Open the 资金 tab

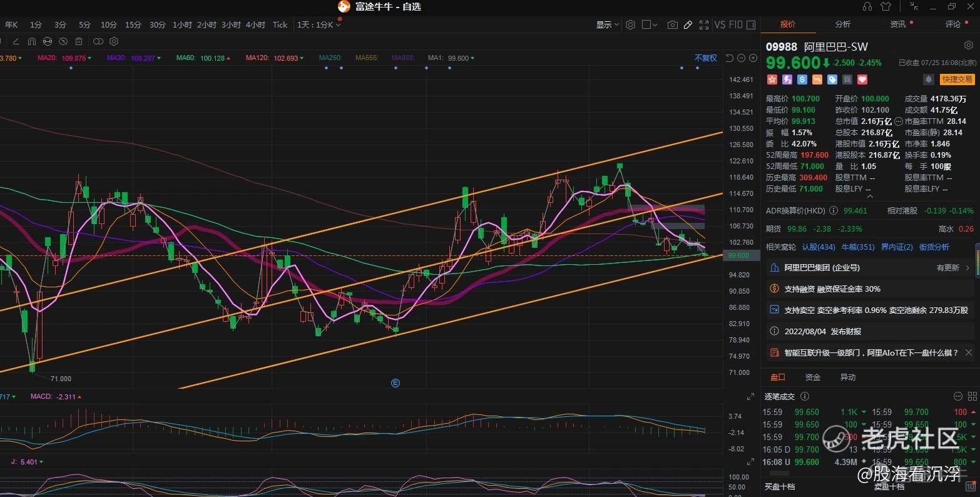point(812,377)
